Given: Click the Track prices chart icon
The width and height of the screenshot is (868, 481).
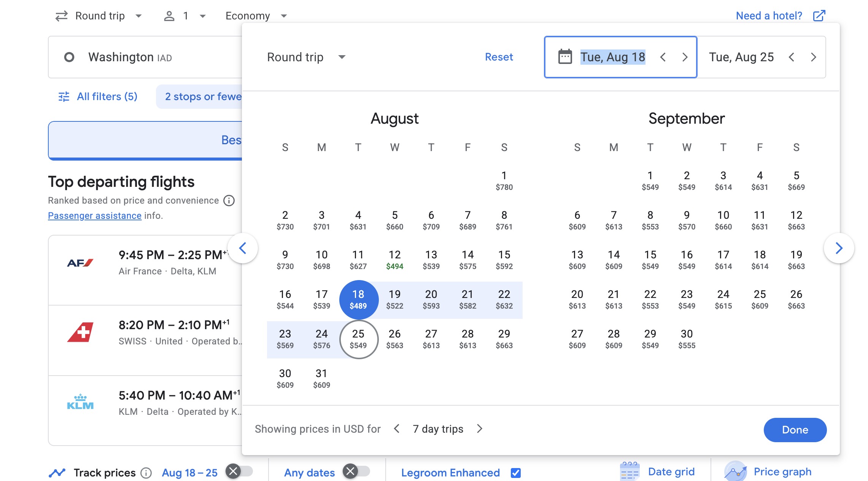Looking at the screenshot, I should [x=57, y=472].
